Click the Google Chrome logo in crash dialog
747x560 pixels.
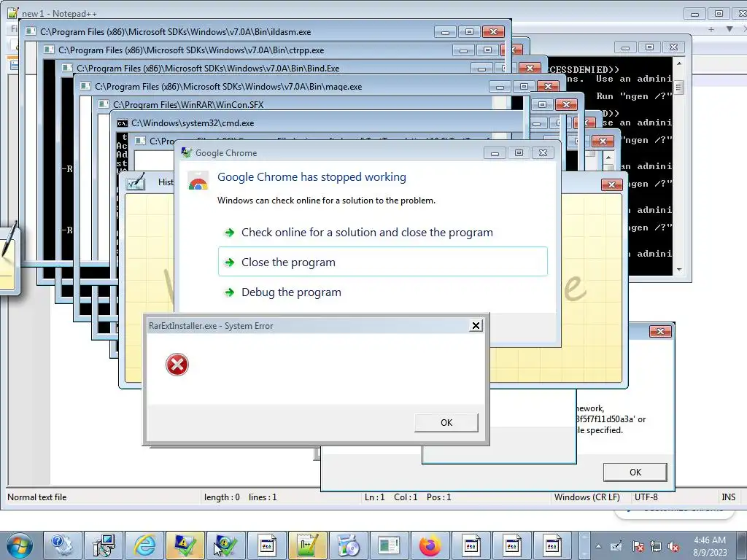(198, 182)
